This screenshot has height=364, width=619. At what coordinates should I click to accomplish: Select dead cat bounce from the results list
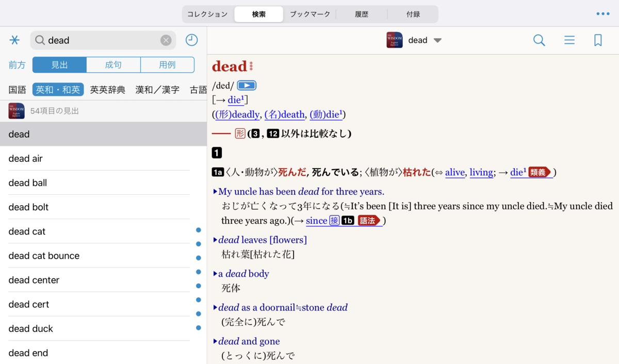(44, 255)
